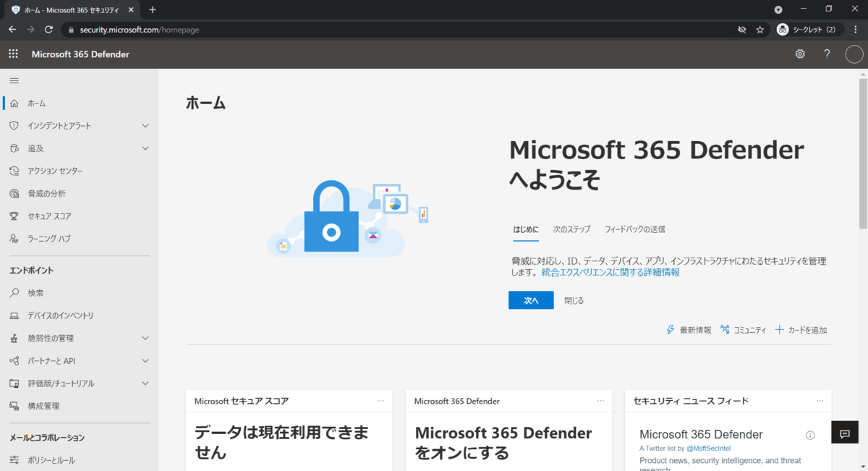Image resolution: width=868 pixels, height=471 pixels.
Task: Click the 脅威の分析 icon
Action: (14, 193)
